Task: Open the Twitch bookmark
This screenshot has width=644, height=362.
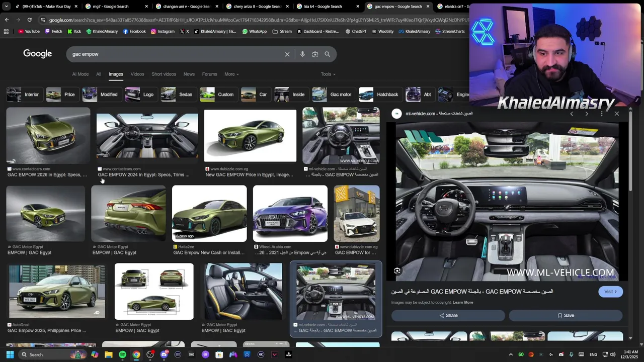Action: click(53, 31)
